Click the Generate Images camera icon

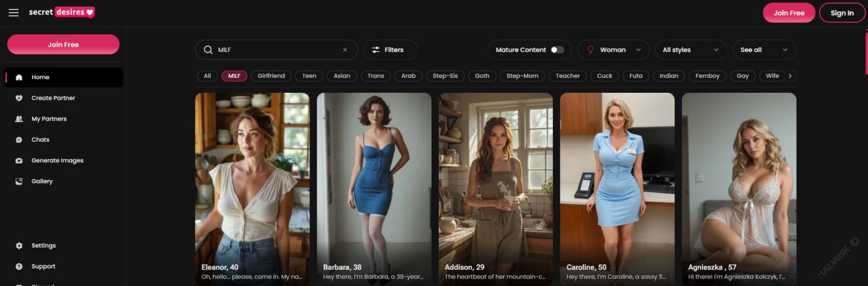19,160
